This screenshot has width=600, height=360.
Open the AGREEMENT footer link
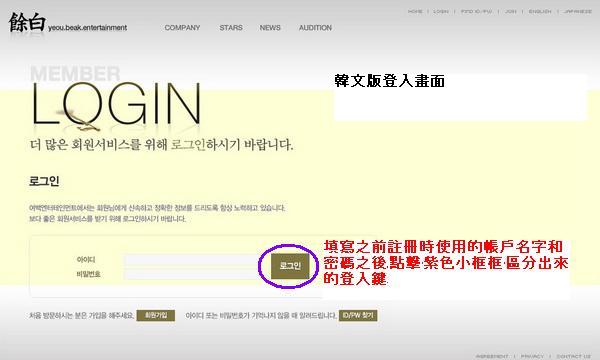pos(492,356)
